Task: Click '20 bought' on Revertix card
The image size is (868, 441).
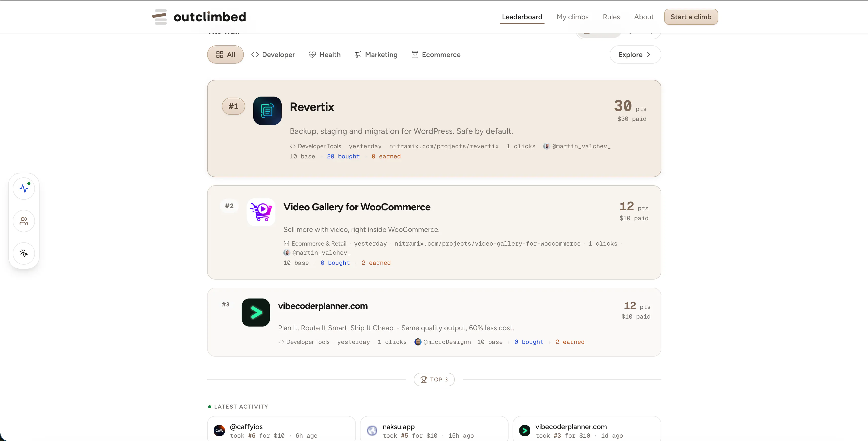Action: (x=343, y=156)
